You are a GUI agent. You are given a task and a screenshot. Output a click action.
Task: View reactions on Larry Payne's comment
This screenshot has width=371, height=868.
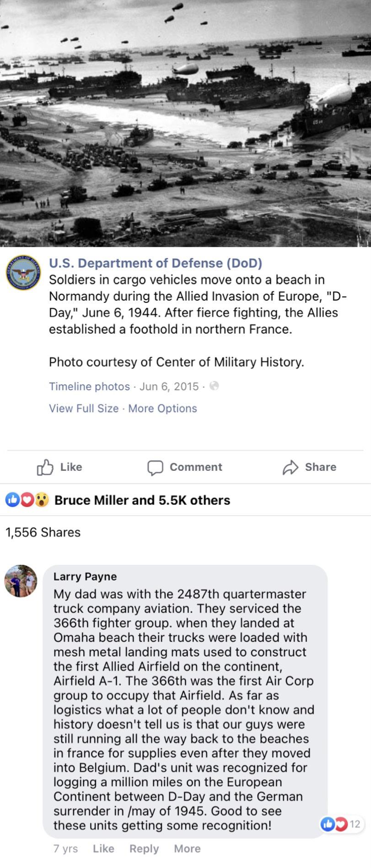tap(341, 825)
